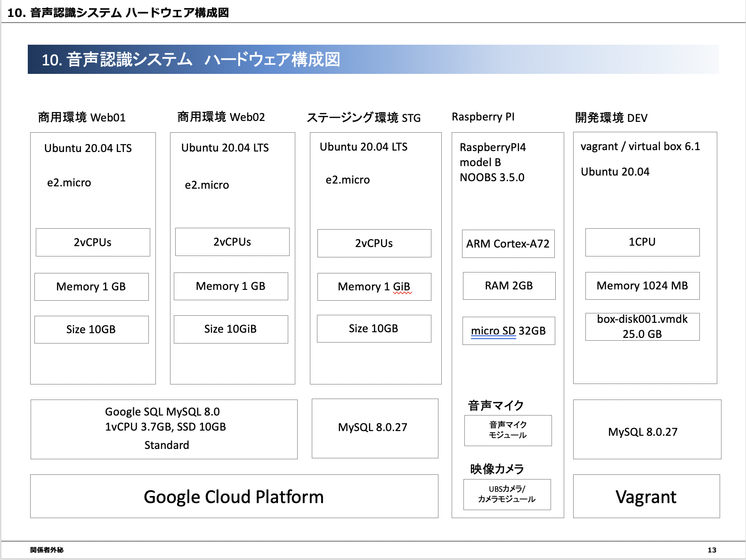Click the slide title banner '10. 音声認識システム ハードウェア構成図'
The height and width of the screenshot is (560, 746).
[x=373, y=59]
